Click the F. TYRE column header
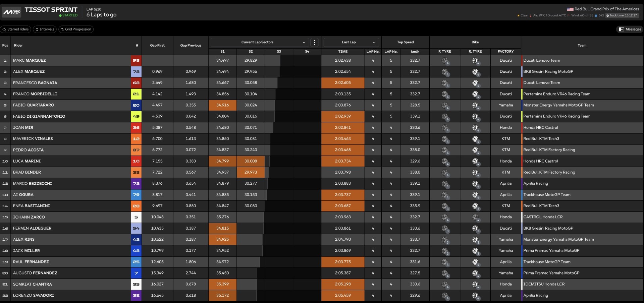Viewport: 644px width, 303px height. [444, 52]
